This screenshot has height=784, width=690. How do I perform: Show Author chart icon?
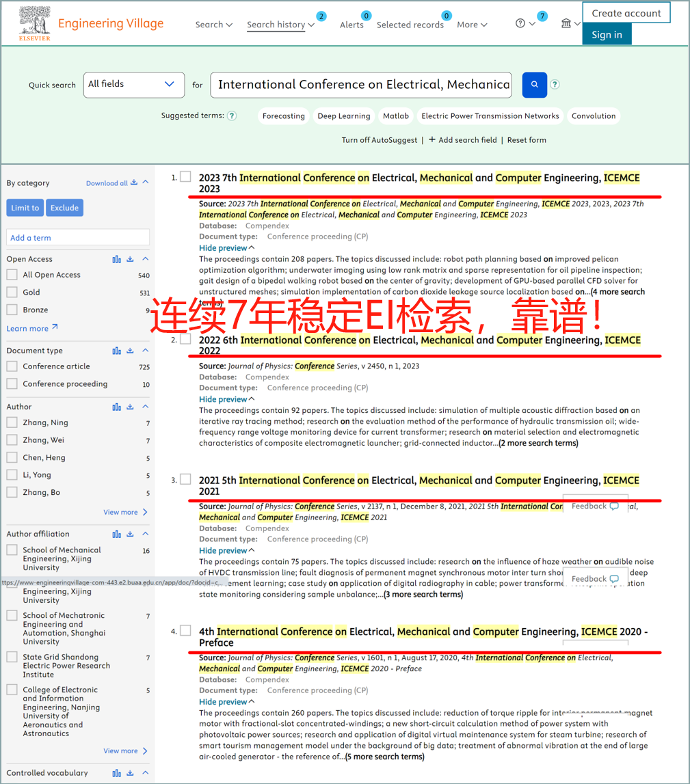(116, 407)
